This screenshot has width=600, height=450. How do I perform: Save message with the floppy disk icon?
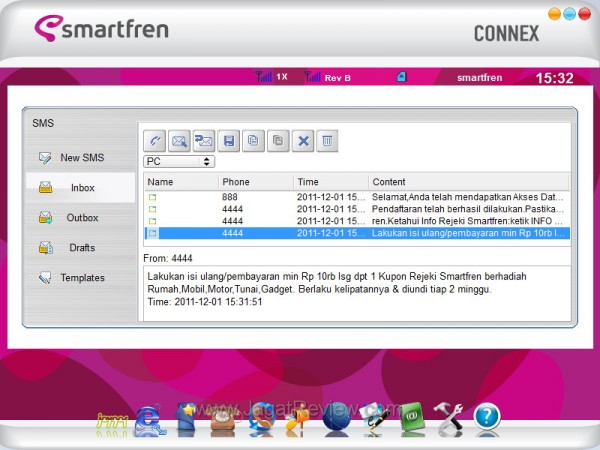(229, 141)
